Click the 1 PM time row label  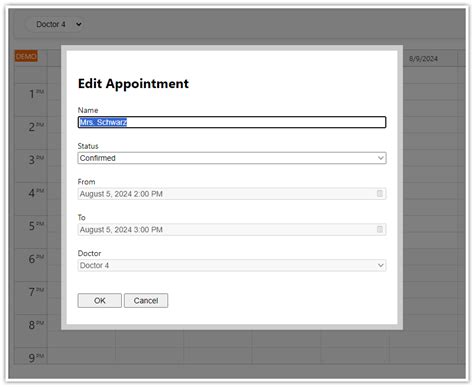[x=36, y=94]
